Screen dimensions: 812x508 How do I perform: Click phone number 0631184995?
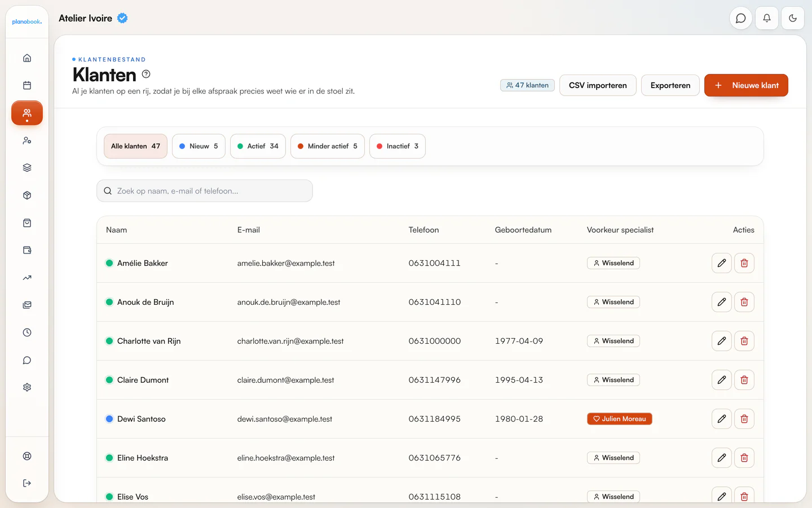435,419
